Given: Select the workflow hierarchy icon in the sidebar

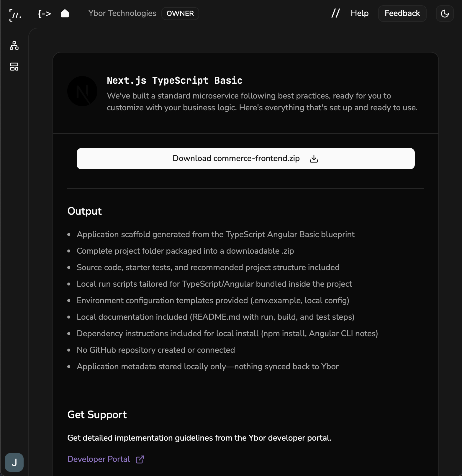Looking at the screenshot, I should pyautogui.click(x=14, y=46).
